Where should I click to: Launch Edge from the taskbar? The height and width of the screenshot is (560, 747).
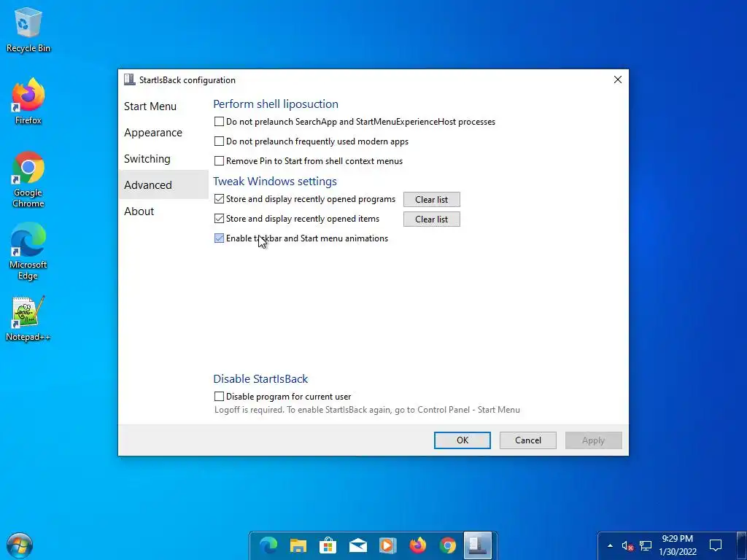[268, 545]
